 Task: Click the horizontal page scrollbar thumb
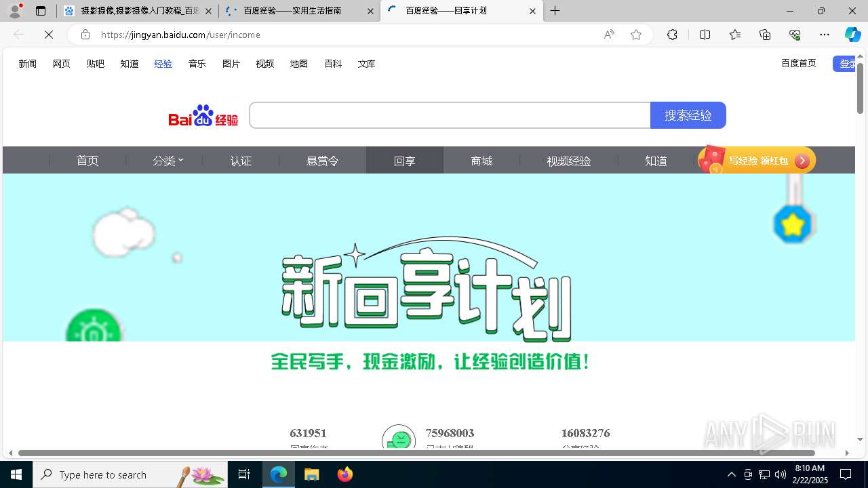(x=416, y=453)
